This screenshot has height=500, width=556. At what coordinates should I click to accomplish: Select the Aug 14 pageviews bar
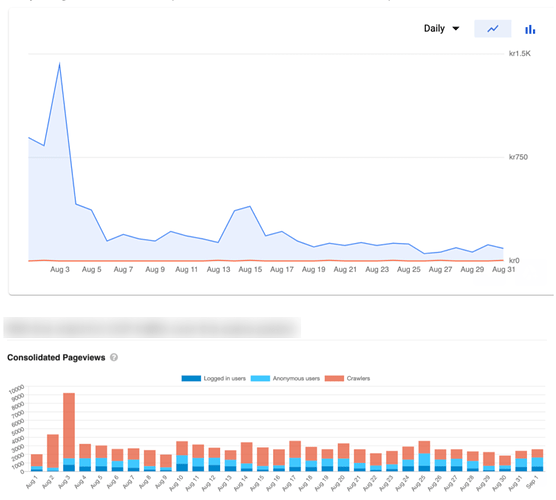pos(246,457)
